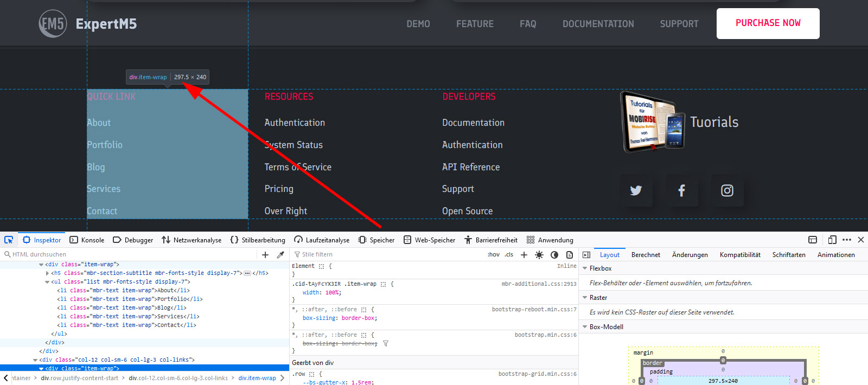Toggle dark color scheme simulation
Viewport: 868px width, 385px height.
[x=554, y=255]
